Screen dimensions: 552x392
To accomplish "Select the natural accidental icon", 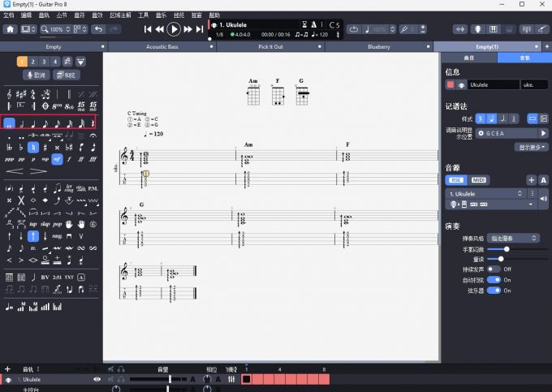I will tap(33, 148).
